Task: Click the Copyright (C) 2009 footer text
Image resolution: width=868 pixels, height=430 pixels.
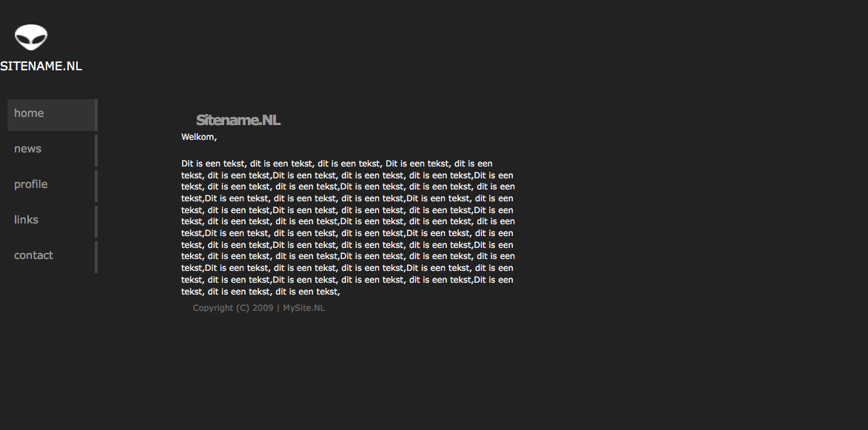Action: coord(233,308)
